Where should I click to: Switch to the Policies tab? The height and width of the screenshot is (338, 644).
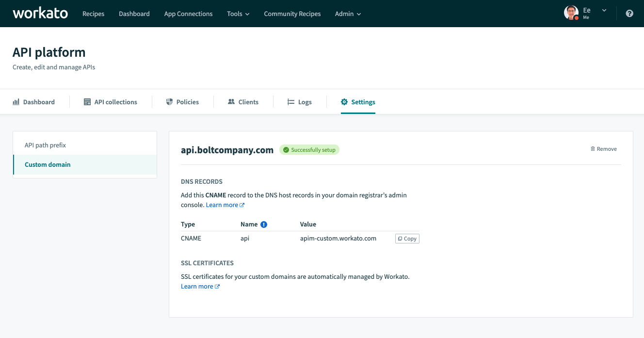tap(182, 102)
